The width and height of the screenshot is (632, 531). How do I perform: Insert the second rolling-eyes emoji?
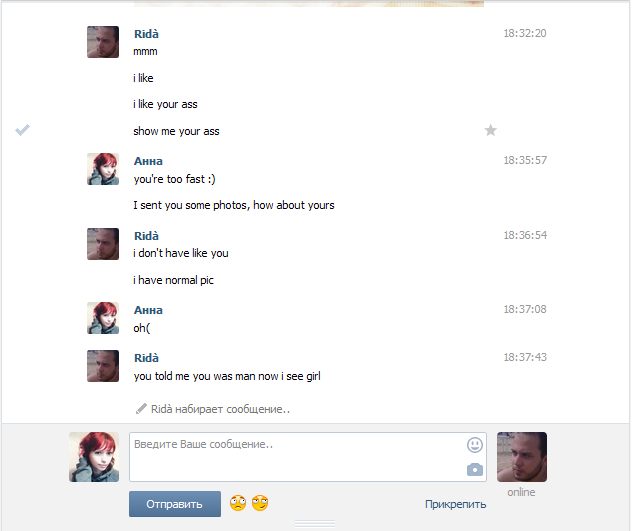(260, 503)
